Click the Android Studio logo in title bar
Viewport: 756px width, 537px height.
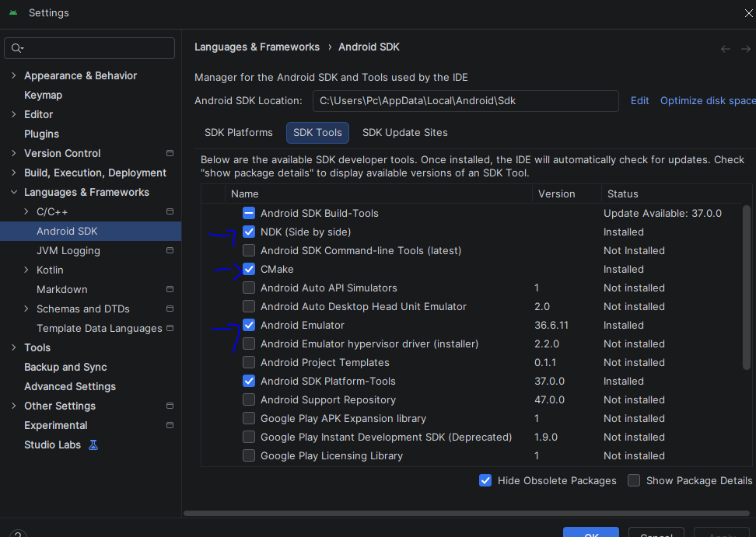[13, 13]
